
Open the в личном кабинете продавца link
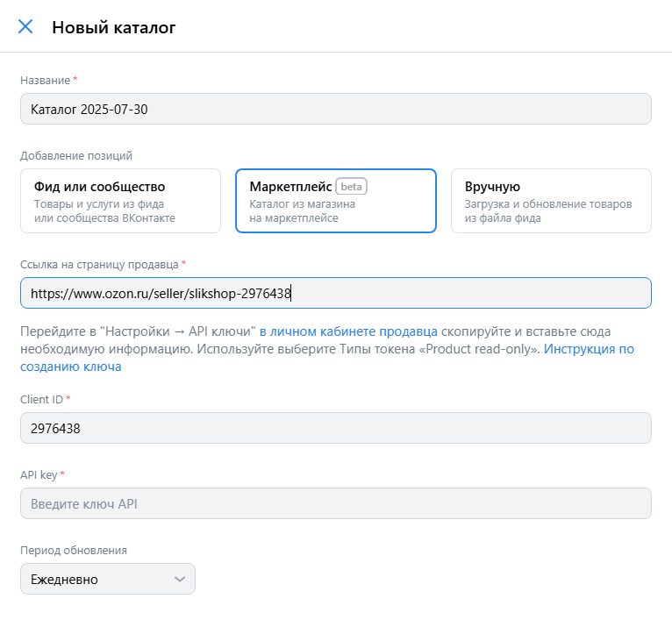click(x=348, y=331)
